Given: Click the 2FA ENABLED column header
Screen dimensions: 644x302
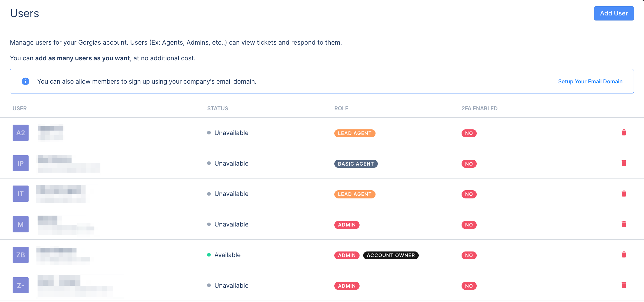Looking at the screenshot, I should click(x=479, y=108).
